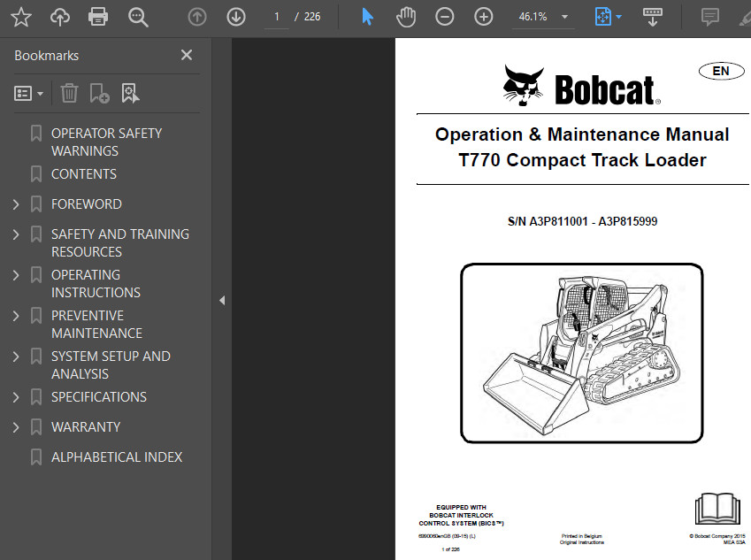The width and height of the screenshot is (751, 560).
Task: Collapse the side panel with arrow handle
Action: [x=222, y=301]
